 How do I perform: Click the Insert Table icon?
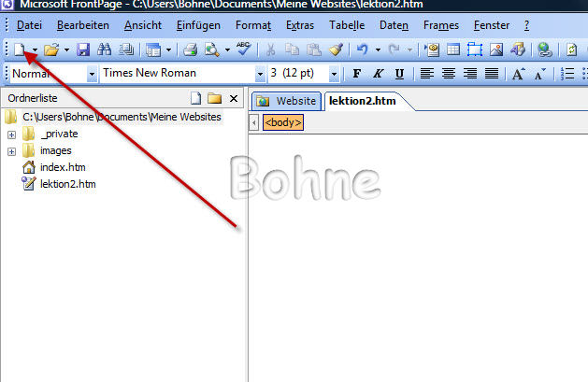pyautogui.click(x=452, y=50)
